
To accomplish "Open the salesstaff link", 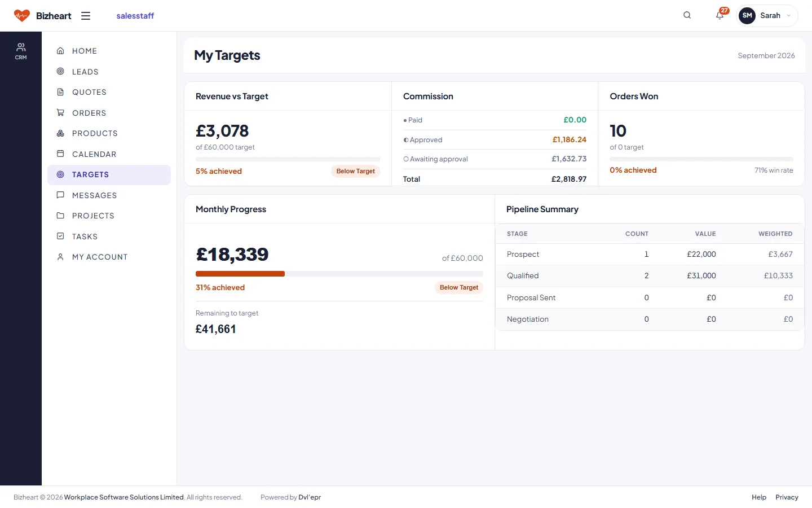I will [x=135, y=16].
